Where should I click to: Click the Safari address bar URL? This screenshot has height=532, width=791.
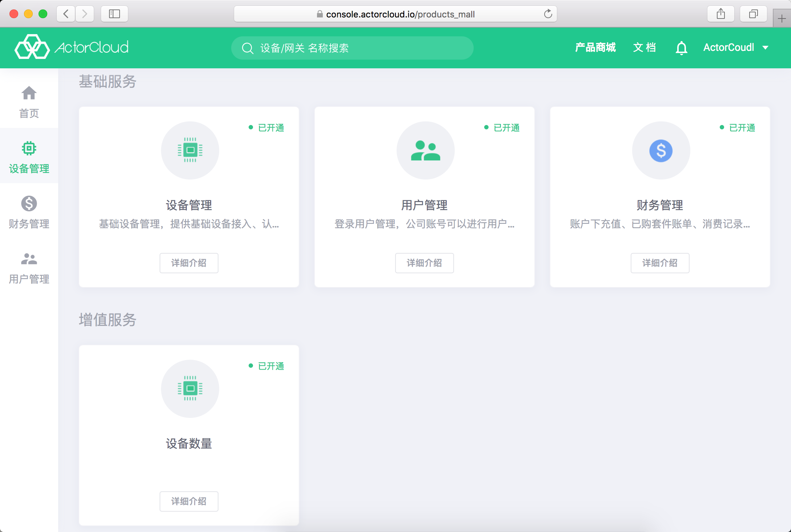(400, 14)
